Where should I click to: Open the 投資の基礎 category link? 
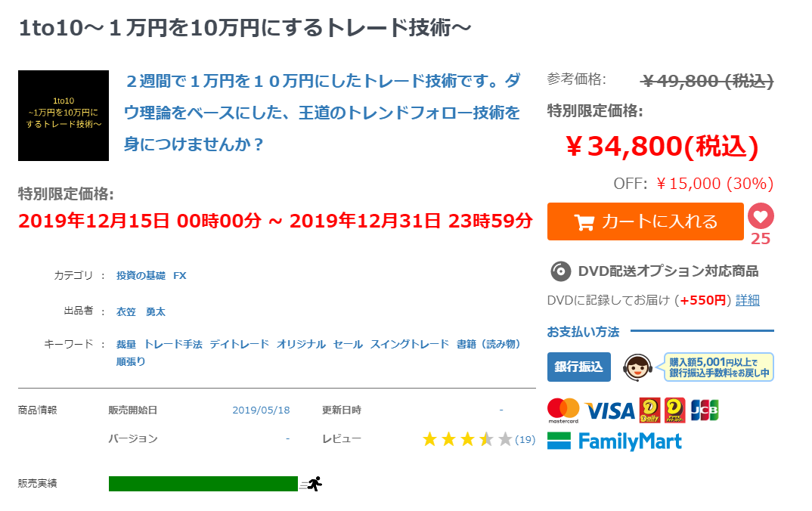141,276
